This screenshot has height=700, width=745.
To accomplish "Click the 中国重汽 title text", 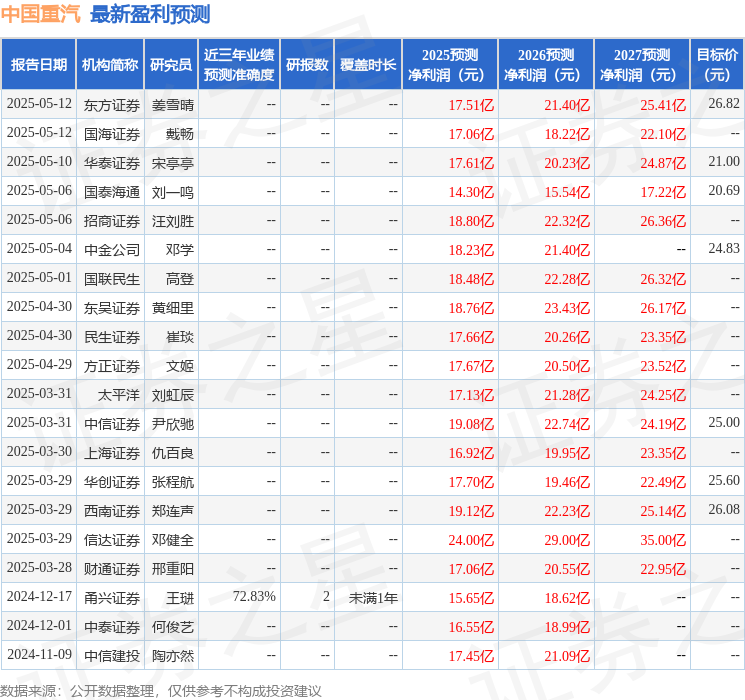I will pos(41,14).
